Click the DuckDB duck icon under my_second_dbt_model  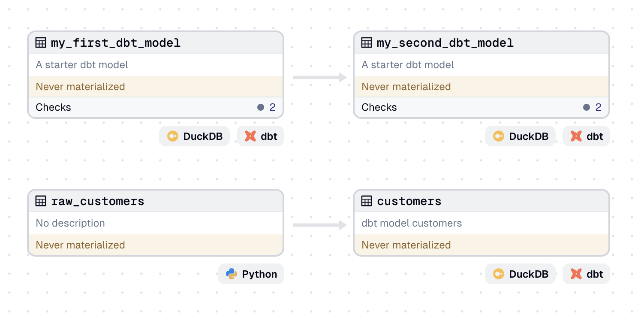point(499,136)
